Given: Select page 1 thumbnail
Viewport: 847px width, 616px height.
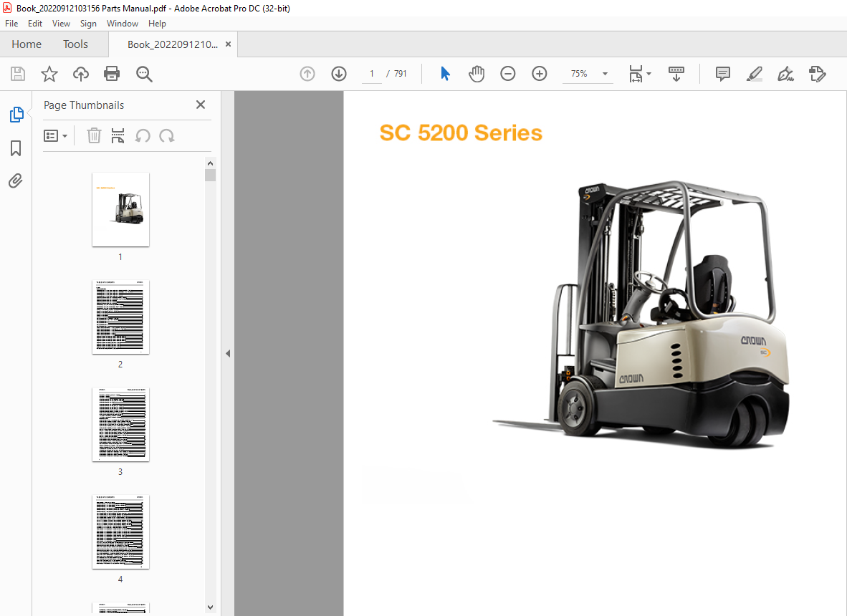Looking at the screenshot, I should tap(120, 209).
